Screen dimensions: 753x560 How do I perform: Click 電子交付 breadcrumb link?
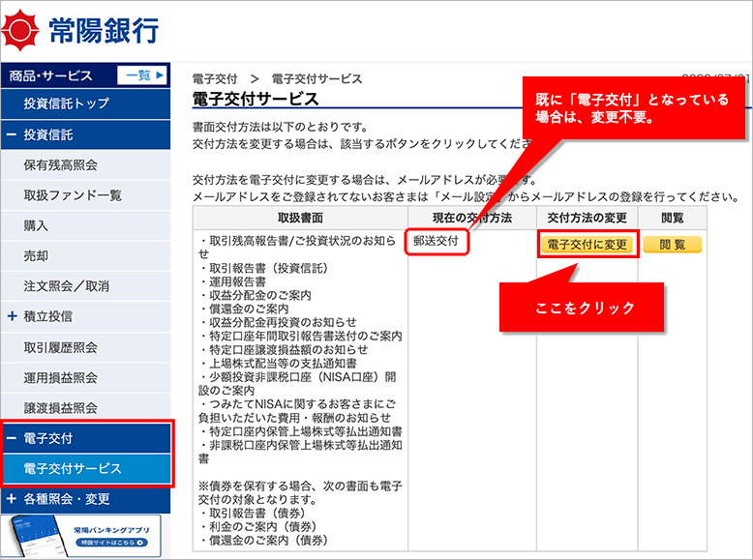(x=215, y=78)
